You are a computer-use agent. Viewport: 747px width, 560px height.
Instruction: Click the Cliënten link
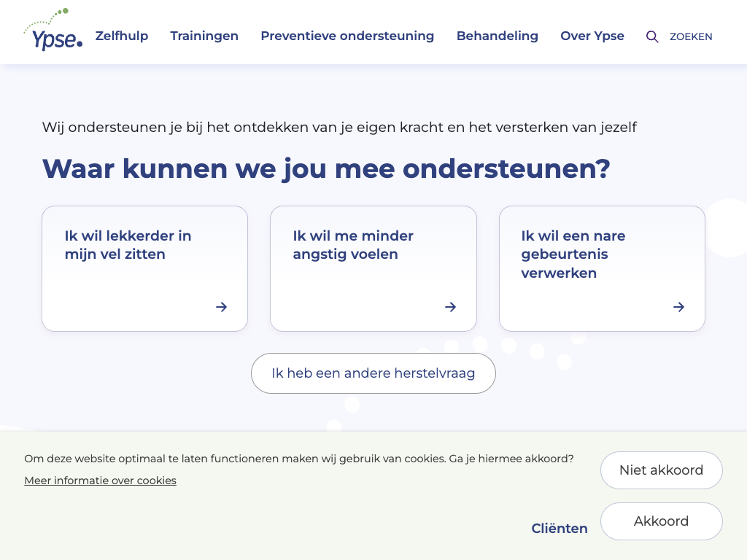coord(560,529)
